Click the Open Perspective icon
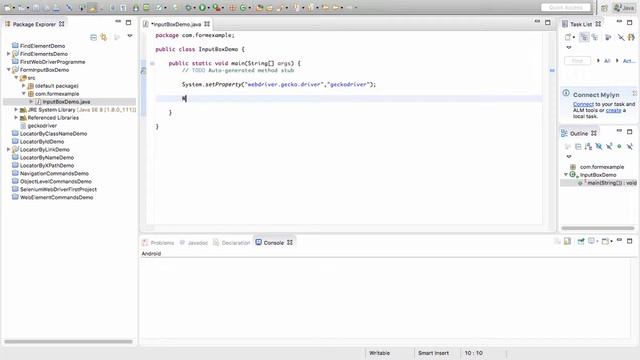Viewport: 640px width, 360px height. coord(604,8)
